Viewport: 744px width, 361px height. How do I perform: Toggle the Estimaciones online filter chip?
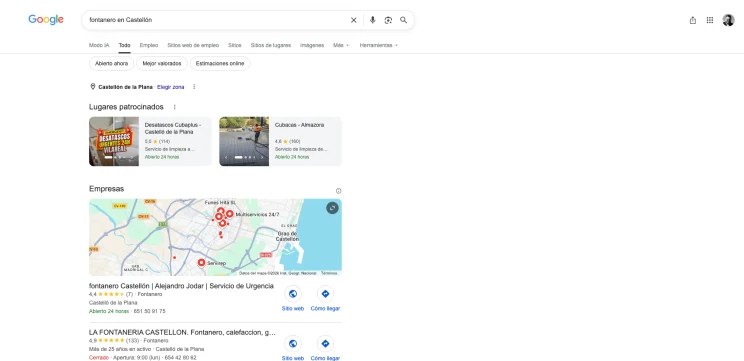[220, 63]
